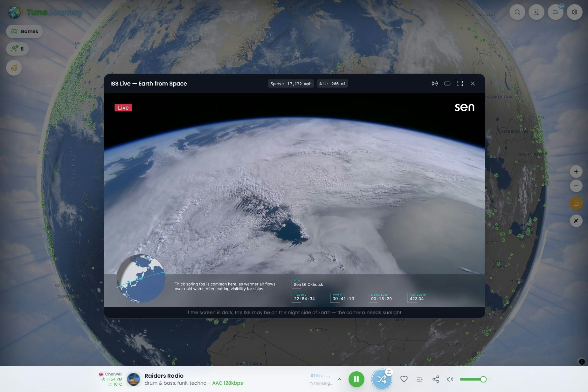Click the Raiders Radio station title

click(164, 376)
